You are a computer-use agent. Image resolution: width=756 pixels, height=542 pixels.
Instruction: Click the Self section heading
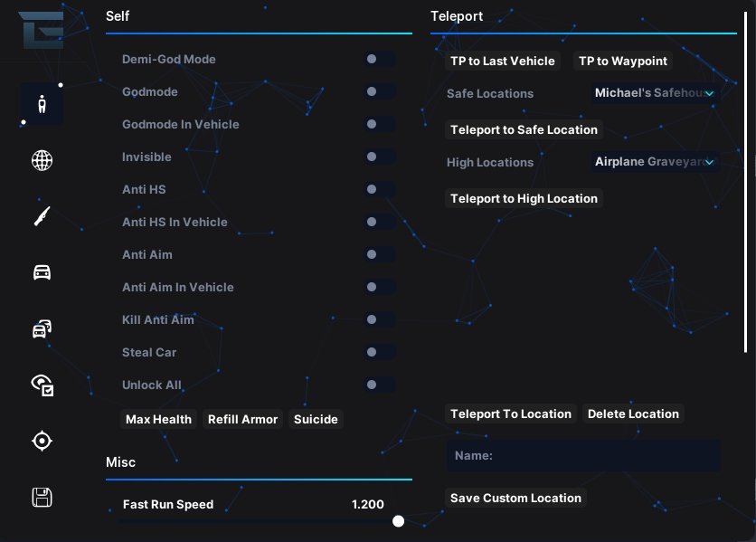click(x=118, y=16)
